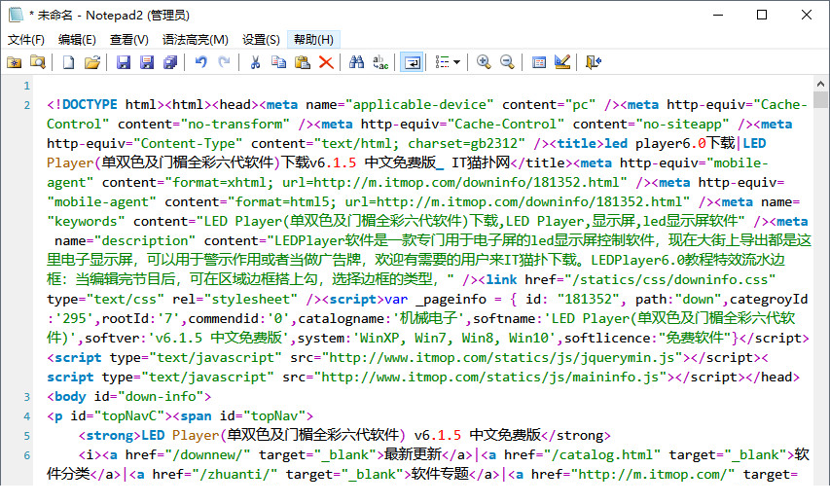
Task: Click the save copy stacked floppy icon
Action: (170, 62)
